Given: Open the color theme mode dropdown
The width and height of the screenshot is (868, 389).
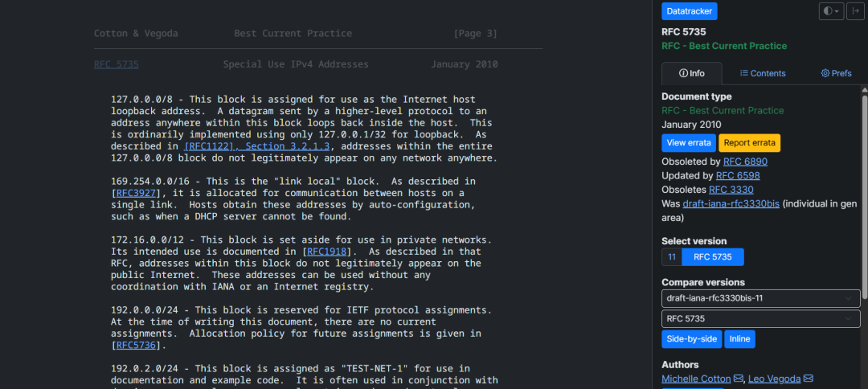Looking at the screenshot, I should point(830,11).
